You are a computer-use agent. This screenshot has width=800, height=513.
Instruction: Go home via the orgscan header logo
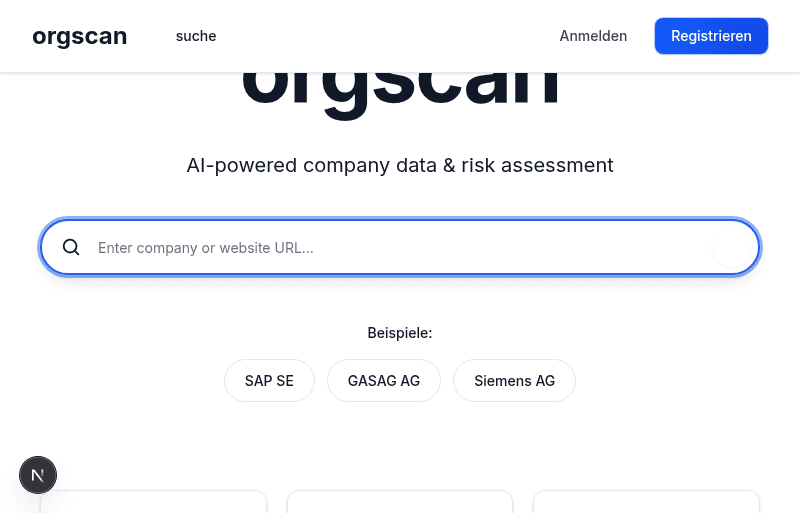(80, 36)
